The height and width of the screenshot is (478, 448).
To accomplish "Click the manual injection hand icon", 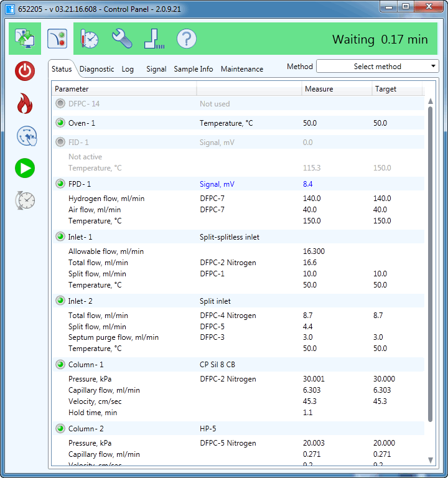I will coord(25,136).
